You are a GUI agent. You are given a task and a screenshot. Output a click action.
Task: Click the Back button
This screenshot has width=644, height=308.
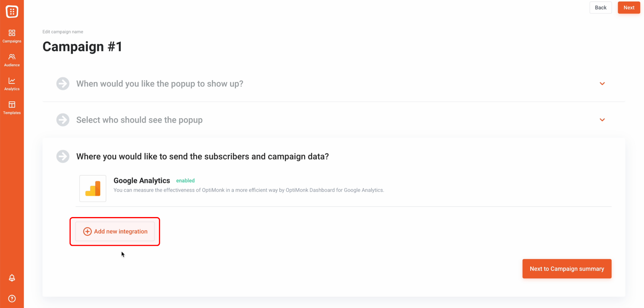point(601,7)
